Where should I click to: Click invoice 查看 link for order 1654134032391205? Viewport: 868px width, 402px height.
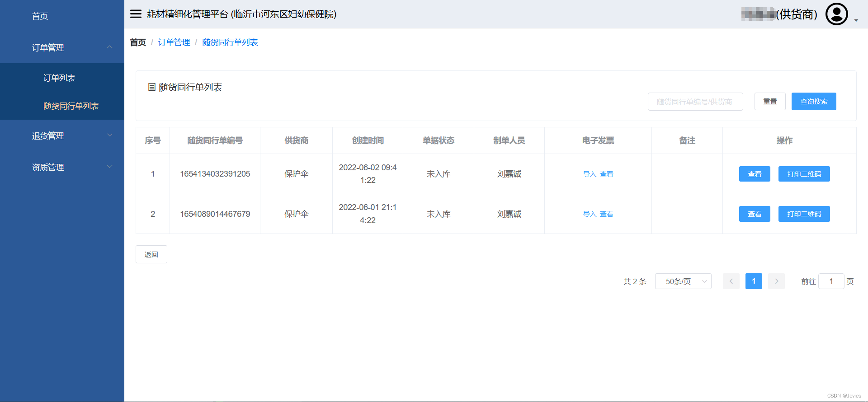pyautogui.click(x=606, y=174)
